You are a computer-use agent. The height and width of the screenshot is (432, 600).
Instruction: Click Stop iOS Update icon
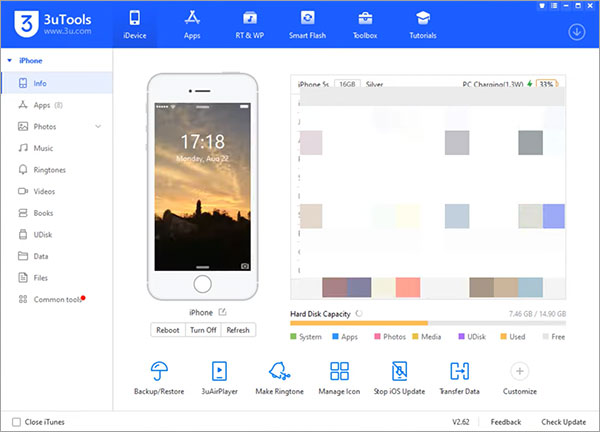click(x=400, y=372)
